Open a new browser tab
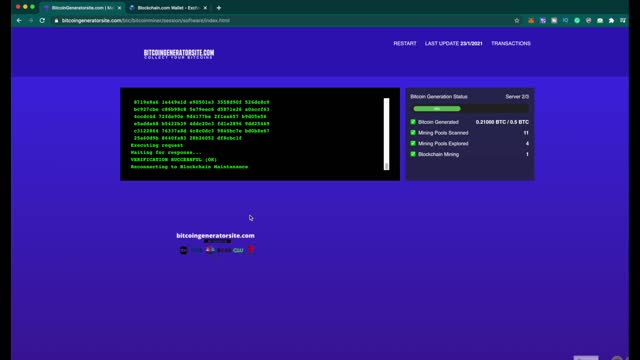 tap(219, 8)
